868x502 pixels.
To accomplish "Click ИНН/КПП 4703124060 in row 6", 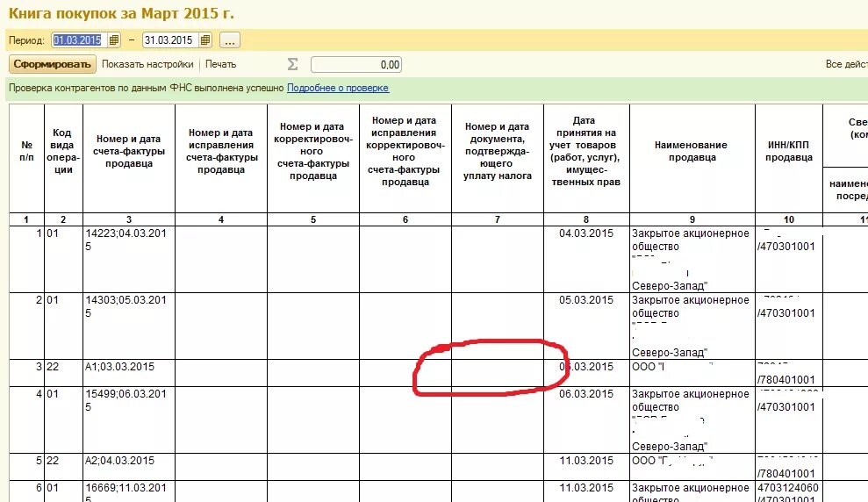I will 788,488.
